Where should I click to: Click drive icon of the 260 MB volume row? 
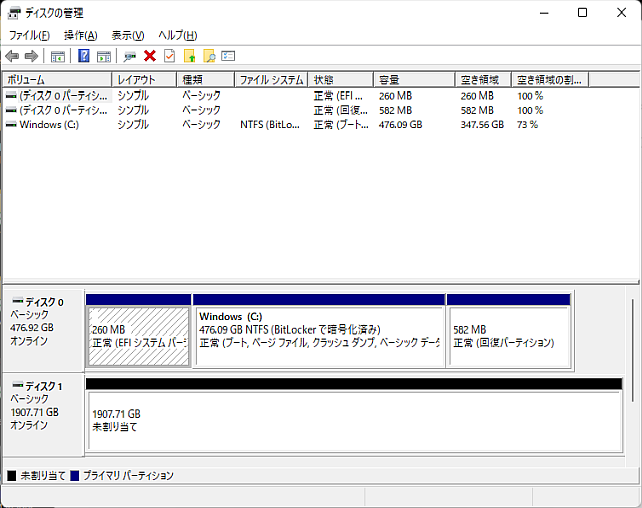(x=11, y=96)
